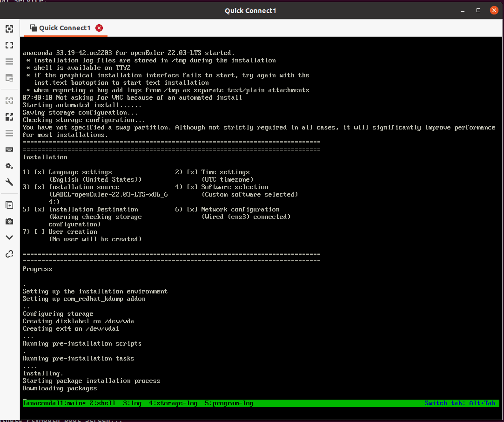Click 'Starting automated install......' line
Image resolution: width=504 pixels, height=422 pixels.
click(x=82, y=105)
